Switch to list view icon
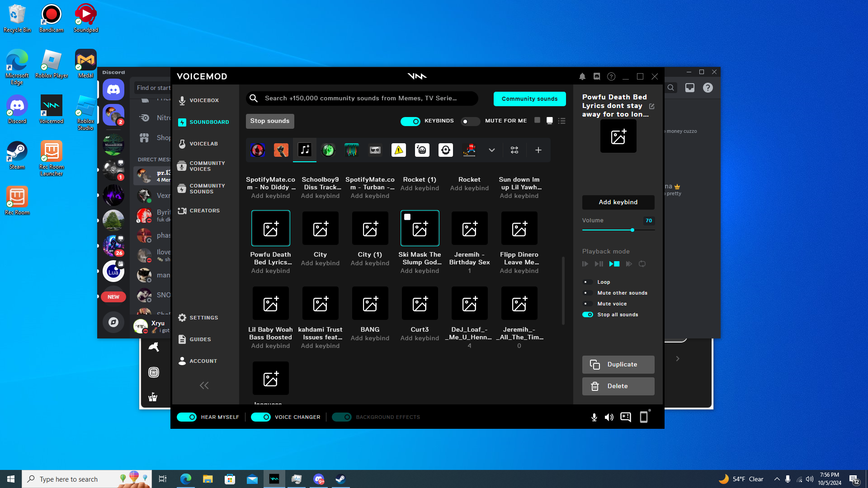 [x=561, y=121]
